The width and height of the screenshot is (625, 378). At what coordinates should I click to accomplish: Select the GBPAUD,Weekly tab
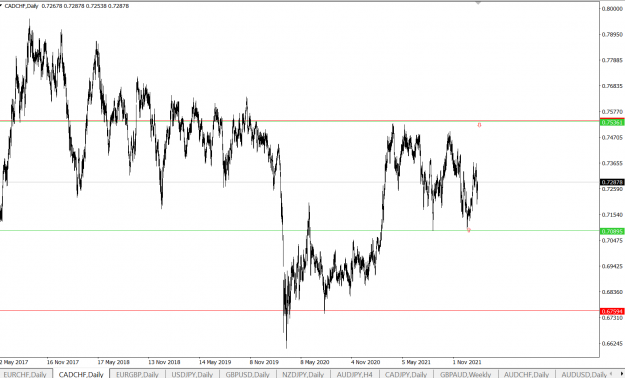[465, 374]
